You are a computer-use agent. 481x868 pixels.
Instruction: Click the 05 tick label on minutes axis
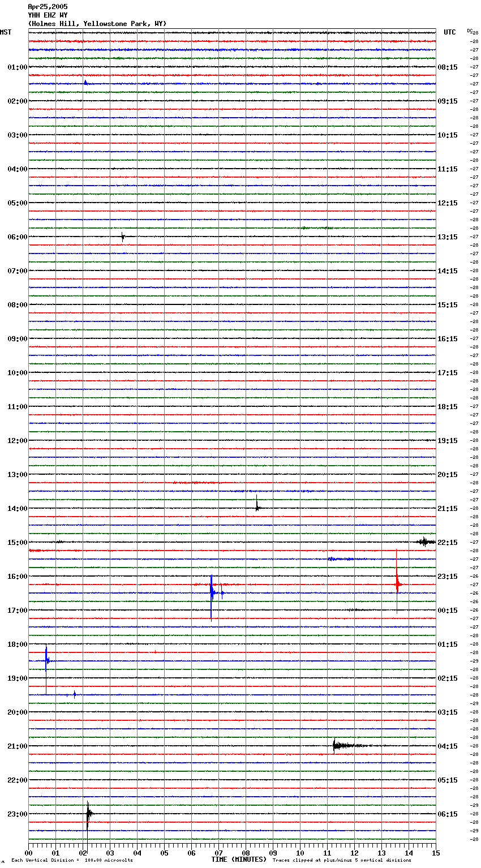[164, 853]
